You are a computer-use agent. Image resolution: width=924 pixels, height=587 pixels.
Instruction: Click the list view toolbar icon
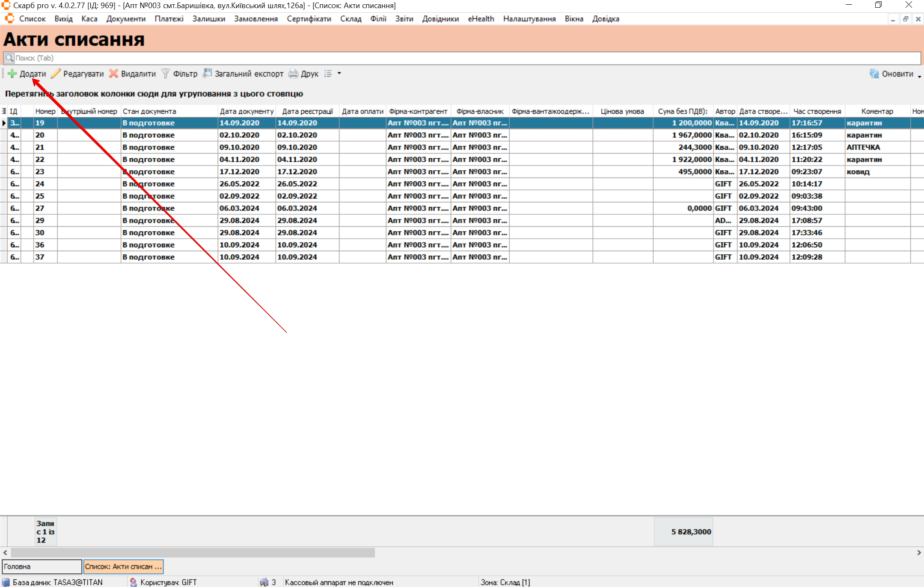[x=328, y=74]
